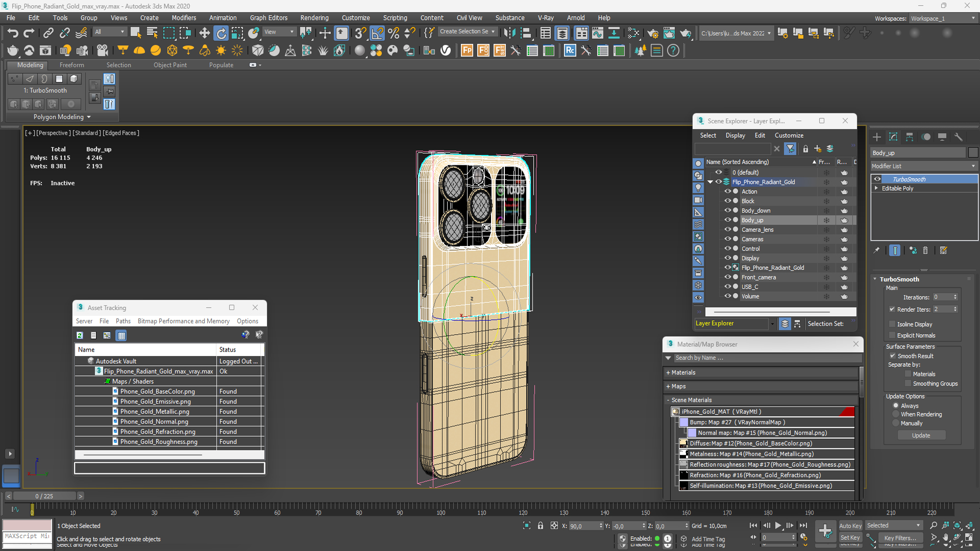The image size is (980, 551).
Task: Collapse the Flip_Phone_Radiant_Gold layer tree
Action: [710, 182]
